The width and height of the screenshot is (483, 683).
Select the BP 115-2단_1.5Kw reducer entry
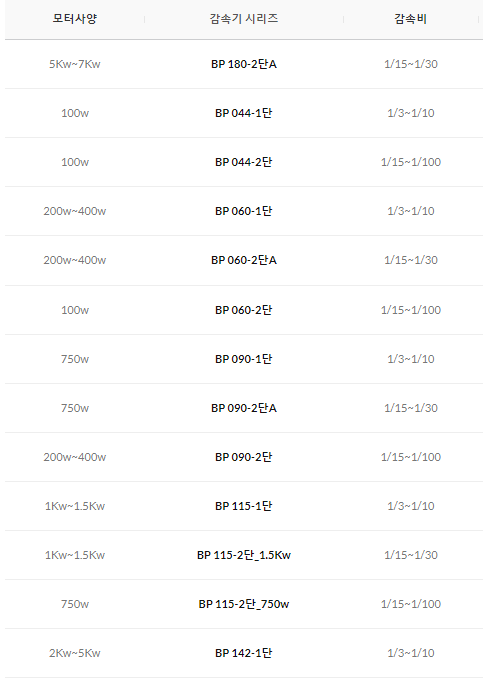(x=243, y=555)
